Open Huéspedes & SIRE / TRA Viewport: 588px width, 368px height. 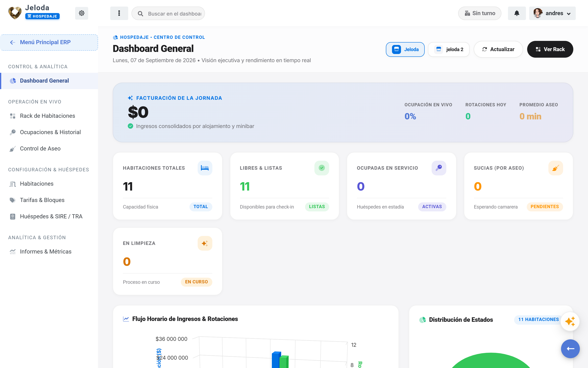[49, 216]
